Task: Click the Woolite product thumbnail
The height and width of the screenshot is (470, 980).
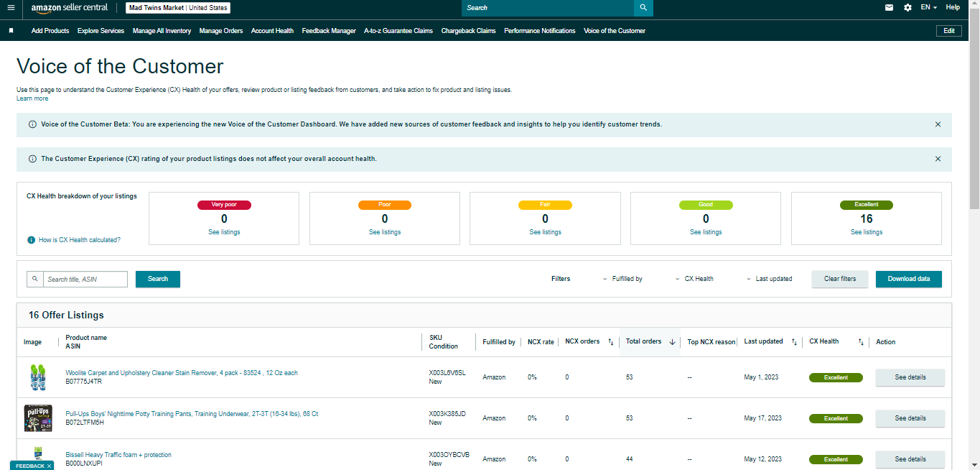Action: tap(38, 377)
